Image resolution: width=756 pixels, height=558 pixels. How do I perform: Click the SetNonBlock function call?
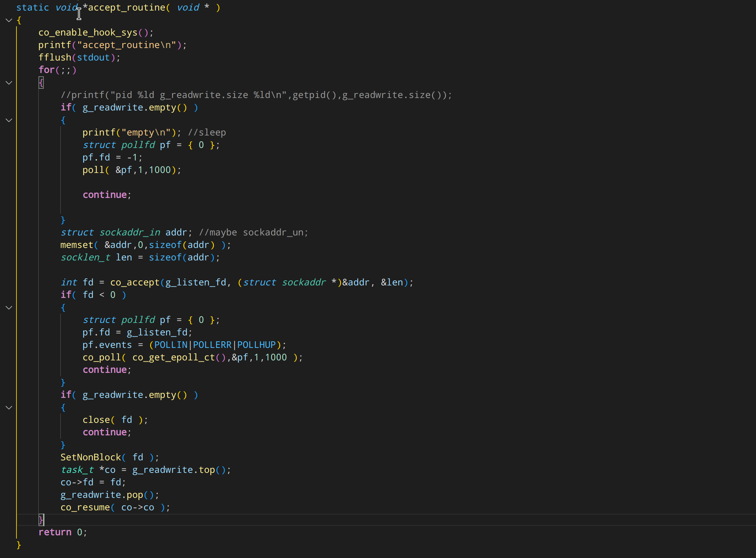[x=90, y=457]
